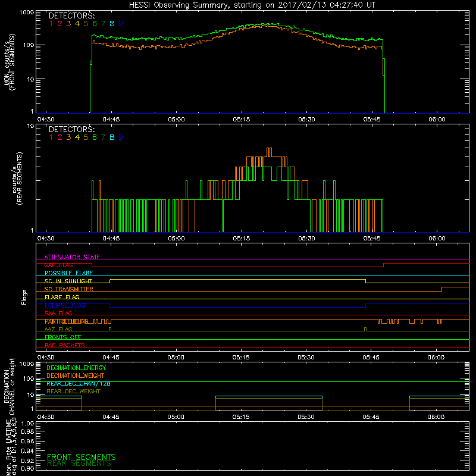The width and height of the screenshot is (476, 476).
Task: Click the DECIMATION_WEIGHT legend label
Action: point(76,375)
